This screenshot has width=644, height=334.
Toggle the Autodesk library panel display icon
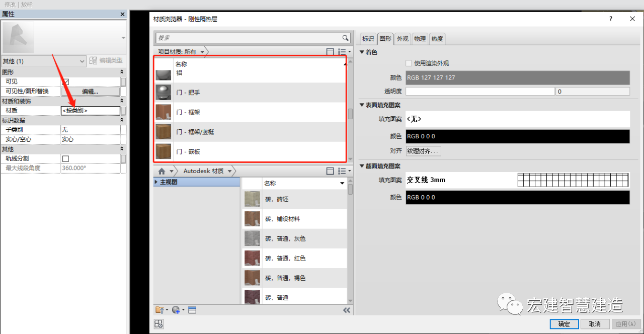330,171
